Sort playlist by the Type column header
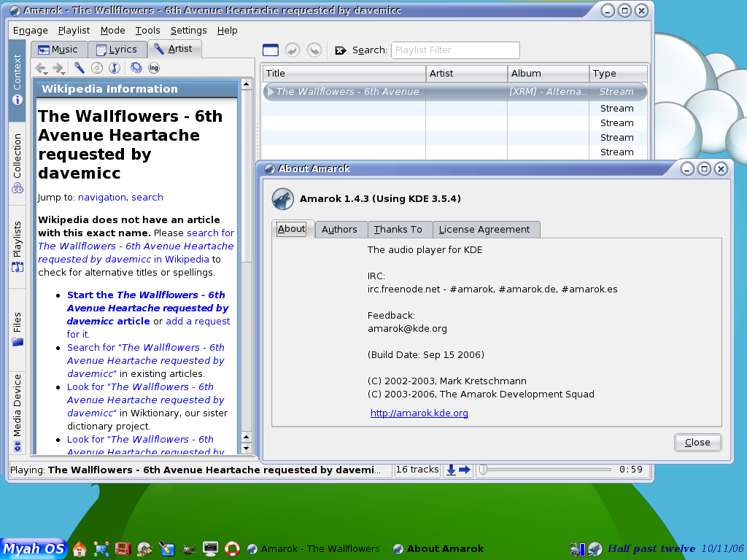The width and height of the screenshot is (747, 560). [x=619, y=74]
